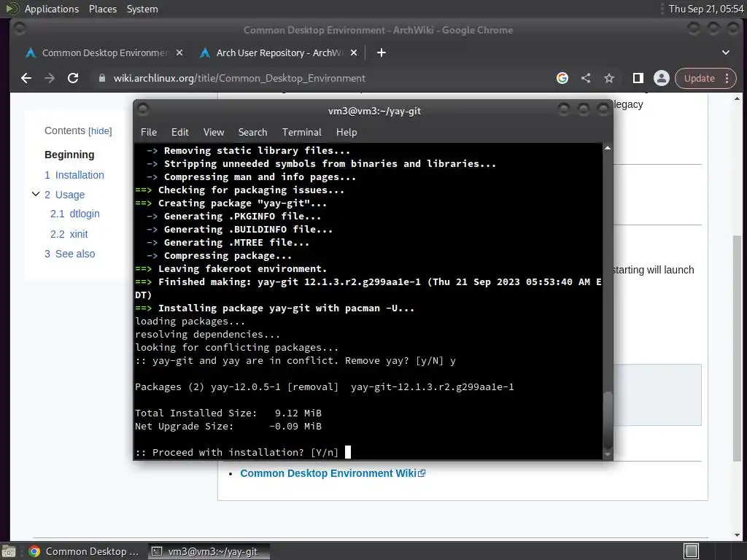Screen dimensions: 747x560
Task: Click Chrome page scrollbar thumb
Action: pos(737,348)
